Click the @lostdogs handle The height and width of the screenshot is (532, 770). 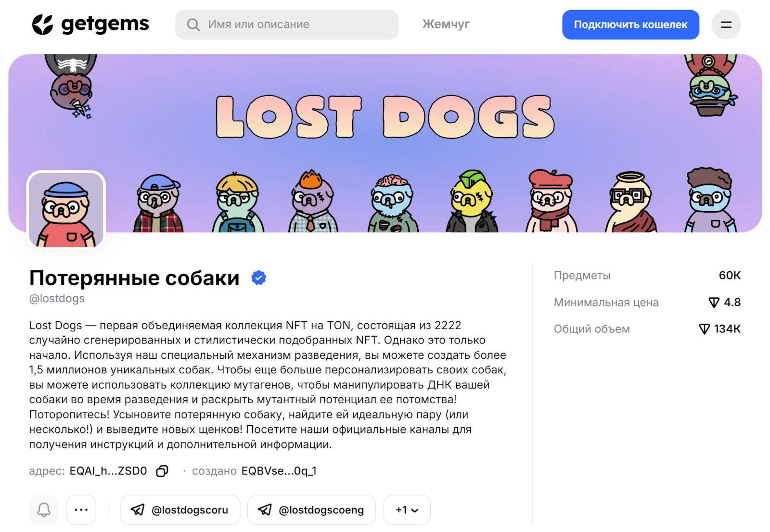(x=57, y=299)
